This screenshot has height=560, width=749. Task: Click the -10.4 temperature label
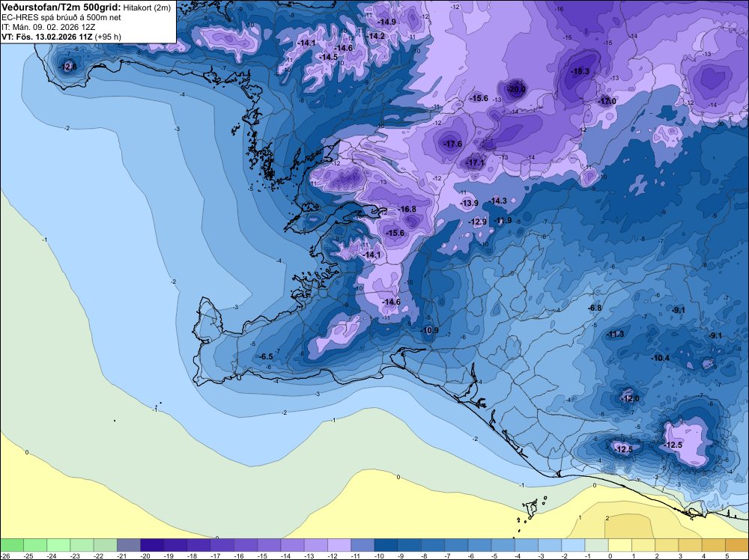click(660, 358)
